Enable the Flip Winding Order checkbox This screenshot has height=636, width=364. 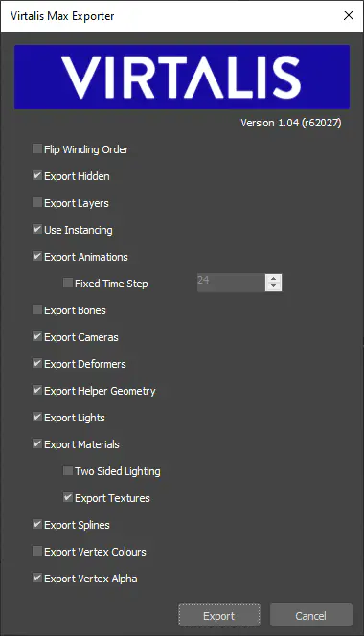coord(37,148)
